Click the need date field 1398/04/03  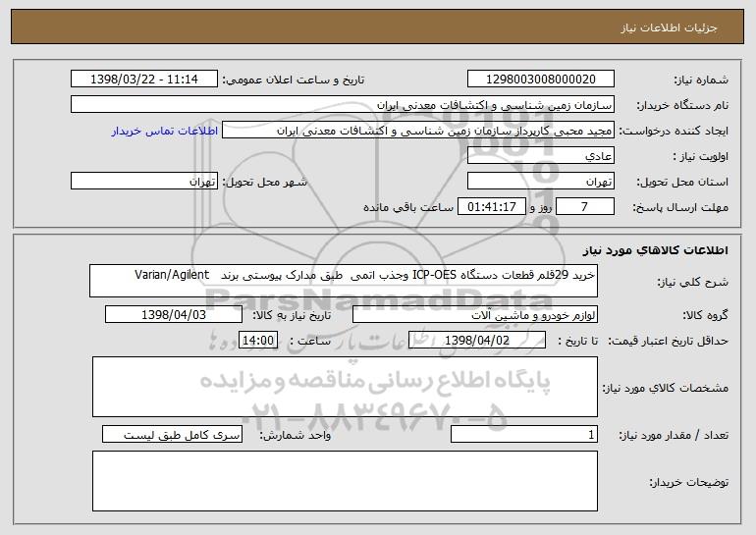[x=174, y=315]
